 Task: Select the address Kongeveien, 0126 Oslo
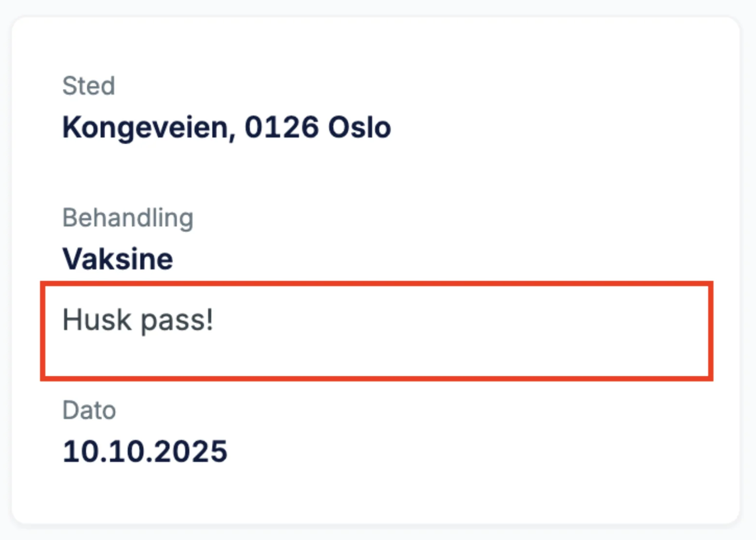tap(227, 127)
